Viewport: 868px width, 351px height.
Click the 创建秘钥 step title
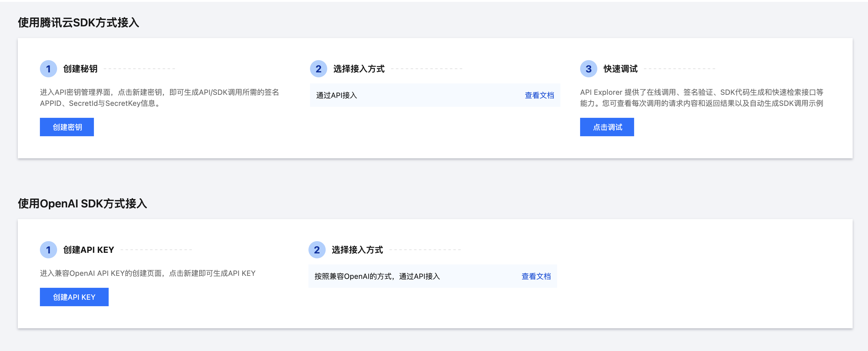[80, 69]
